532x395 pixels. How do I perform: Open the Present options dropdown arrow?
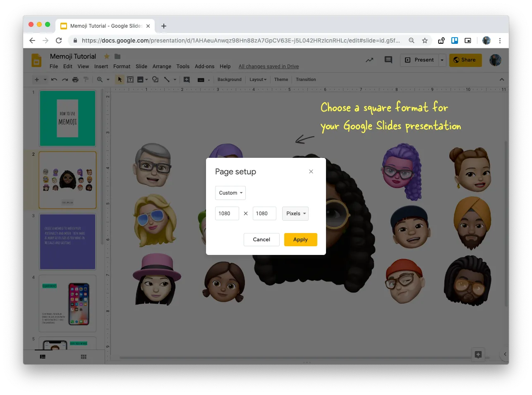(442, 60)
